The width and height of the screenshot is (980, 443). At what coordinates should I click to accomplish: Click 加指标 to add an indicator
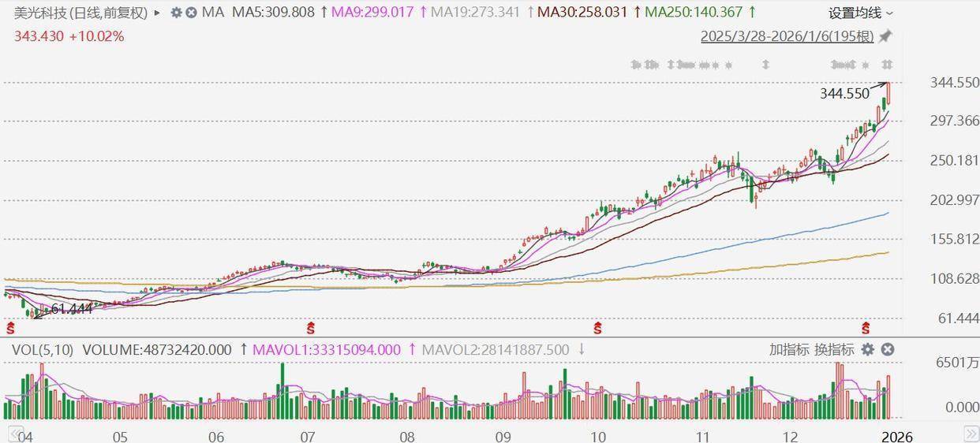click(x=789, y=350)
